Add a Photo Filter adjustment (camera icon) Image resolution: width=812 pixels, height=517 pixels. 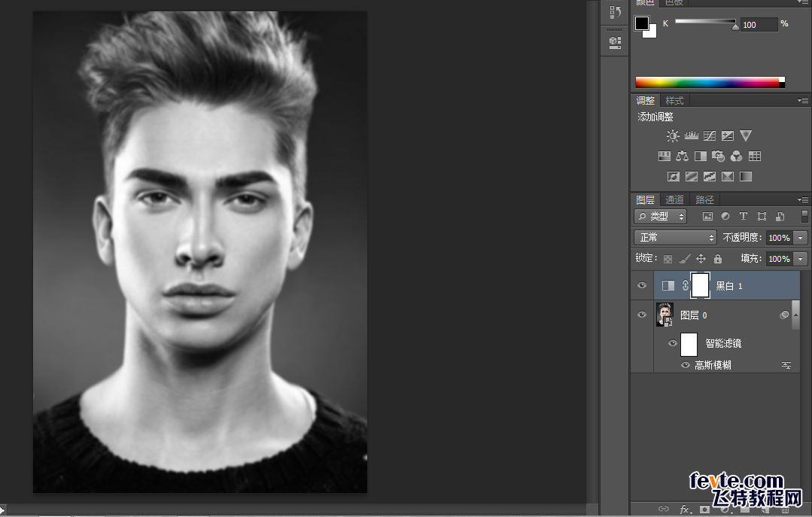[x=718, y=156]
